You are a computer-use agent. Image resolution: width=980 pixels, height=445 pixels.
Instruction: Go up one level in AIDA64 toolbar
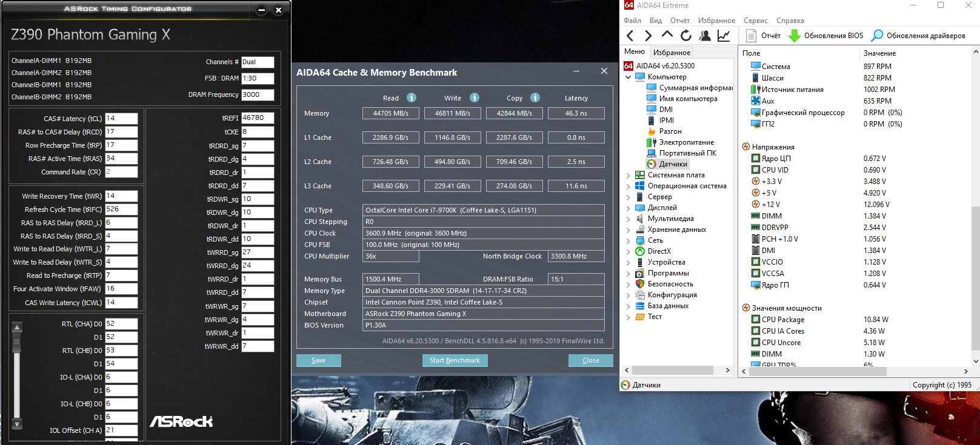[x=667, y=35]
